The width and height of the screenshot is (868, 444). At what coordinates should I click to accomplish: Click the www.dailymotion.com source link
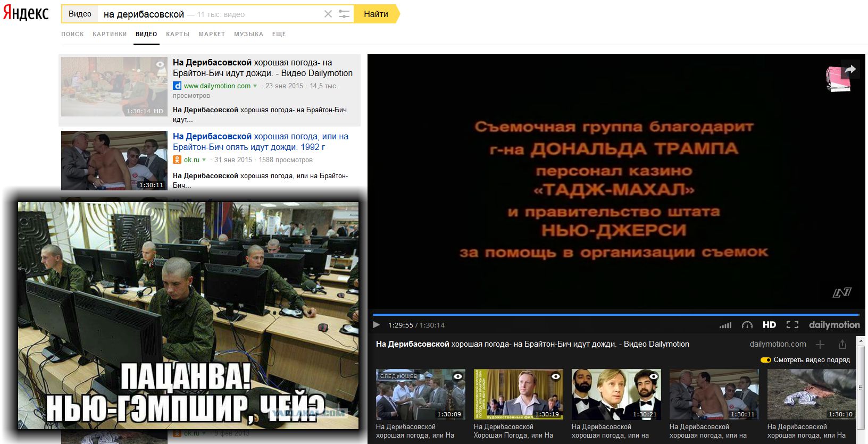[x=217, y=86]
